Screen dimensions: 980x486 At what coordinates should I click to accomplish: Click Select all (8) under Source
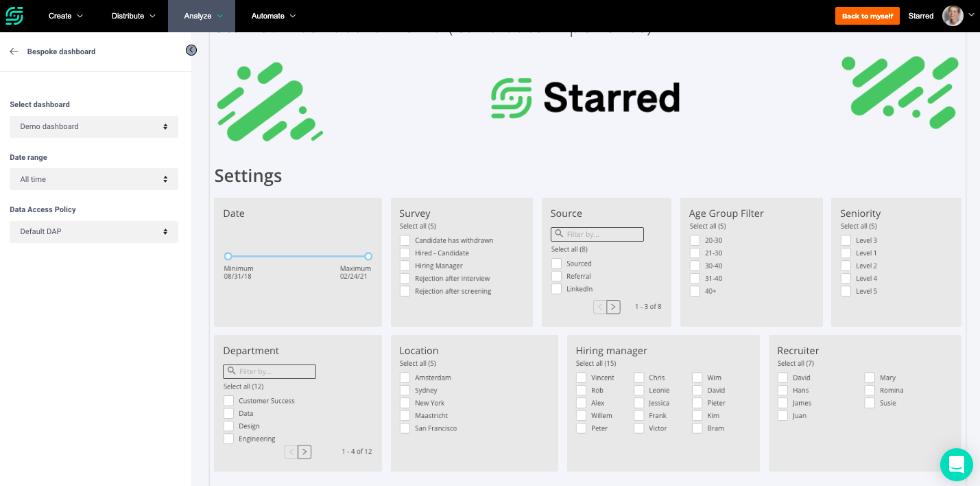[x=569, y=250]
